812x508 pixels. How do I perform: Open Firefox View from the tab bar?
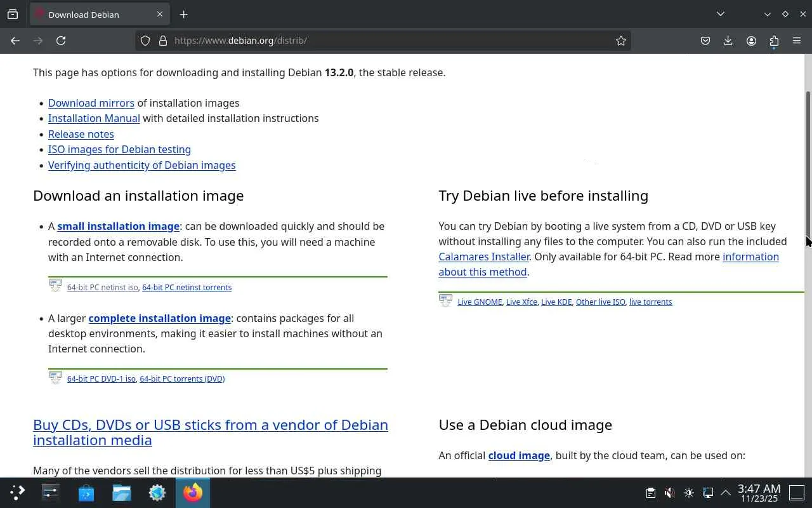[13, 14]
